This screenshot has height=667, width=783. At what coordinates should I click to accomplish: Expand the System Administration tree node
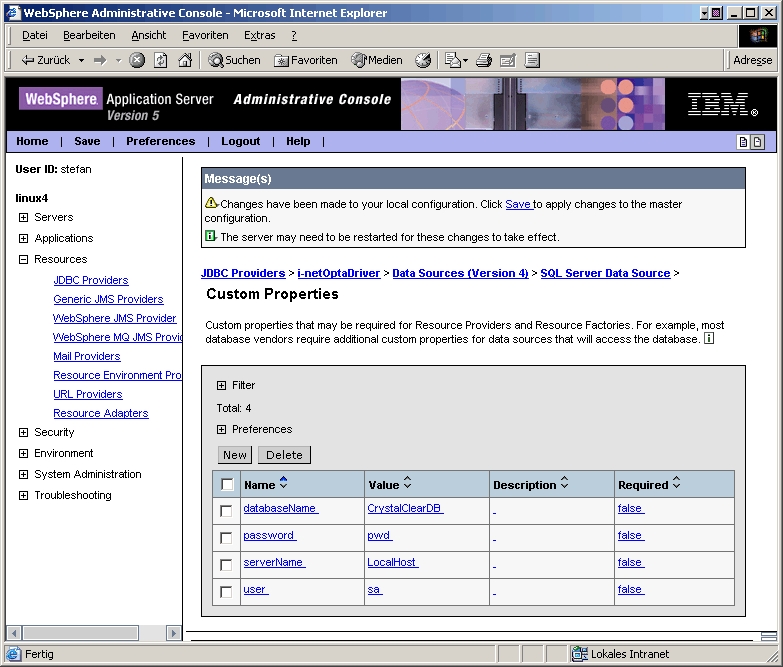(23, 474)
